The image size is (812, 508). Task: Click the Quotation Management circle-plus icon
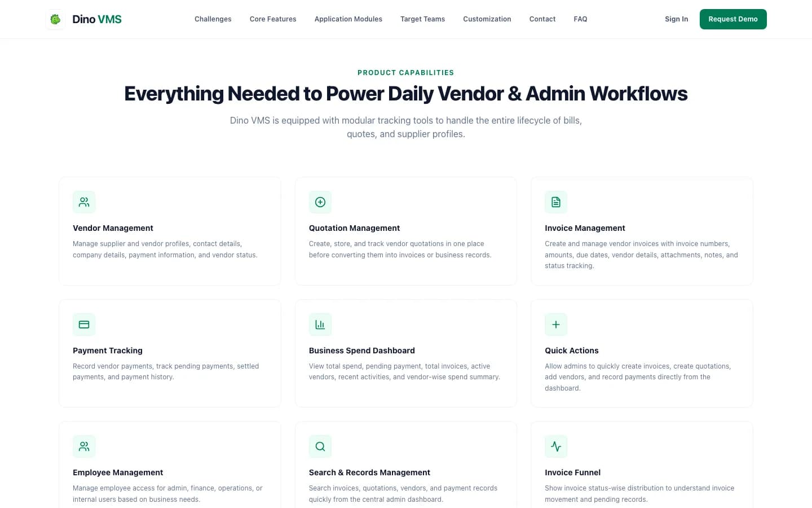coord(320,202)
